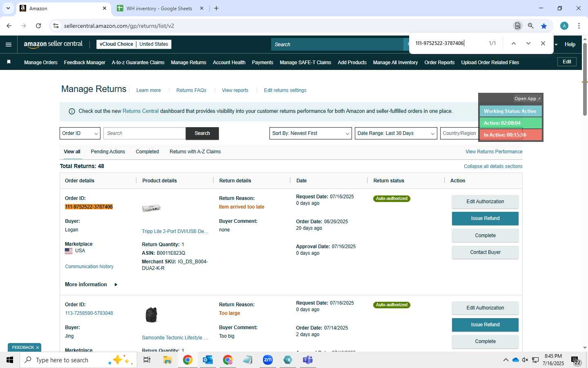Open the tab search dropdown arrow

point(8,8)
